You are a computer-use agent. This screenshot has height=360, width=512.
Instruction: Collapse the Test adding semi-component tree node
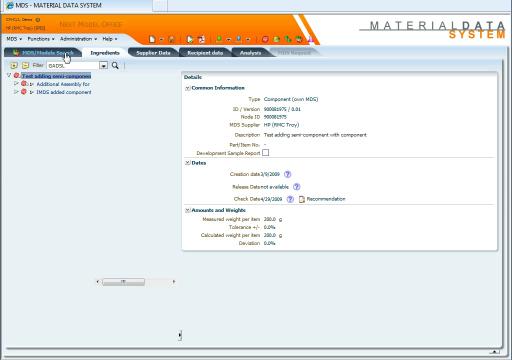click(x=9, y=76)
